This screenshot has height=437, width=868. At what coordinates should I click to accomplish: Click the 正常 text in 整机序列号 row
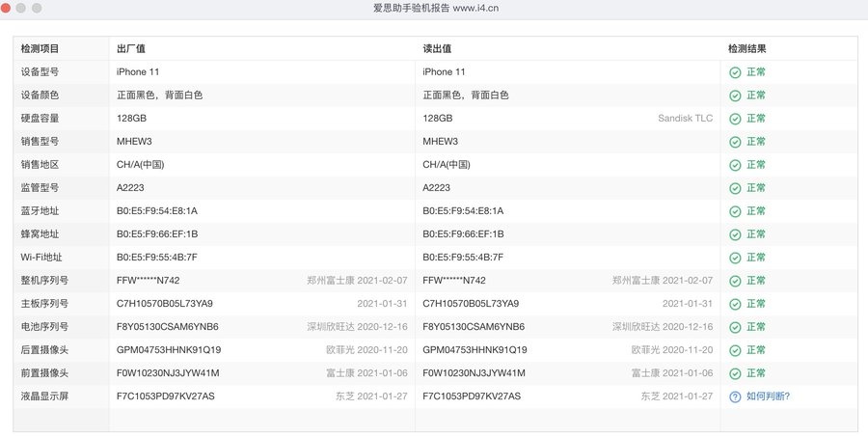point(755,281)
